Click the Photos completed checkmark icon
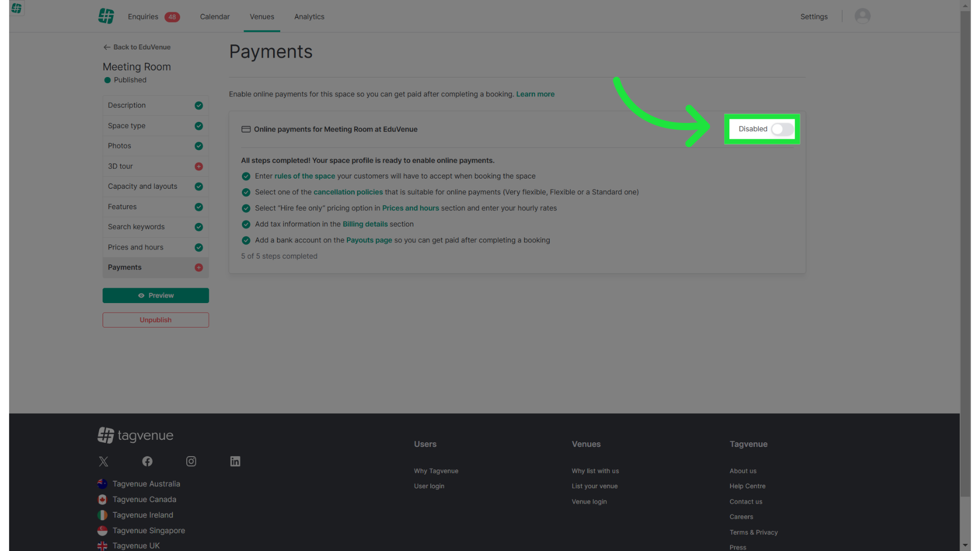Viewport: 980px width, 551px height. point(199,146)
